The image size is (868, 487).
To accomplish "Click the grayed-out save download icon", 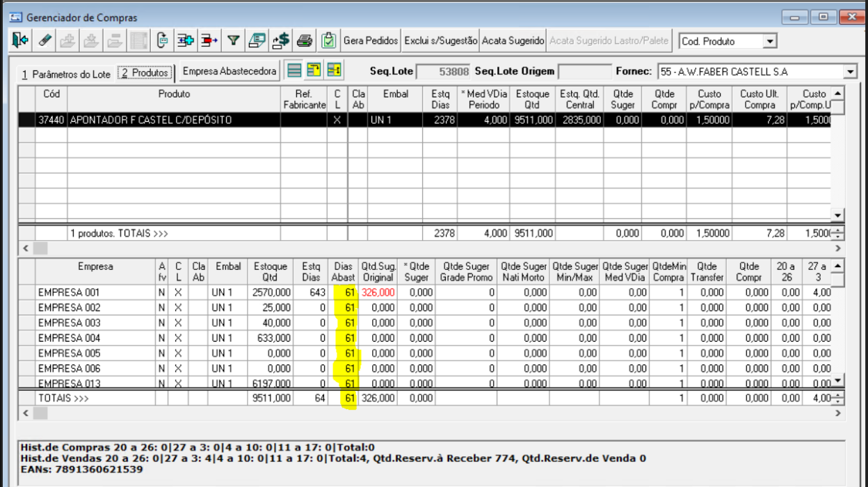I will 91,41.
